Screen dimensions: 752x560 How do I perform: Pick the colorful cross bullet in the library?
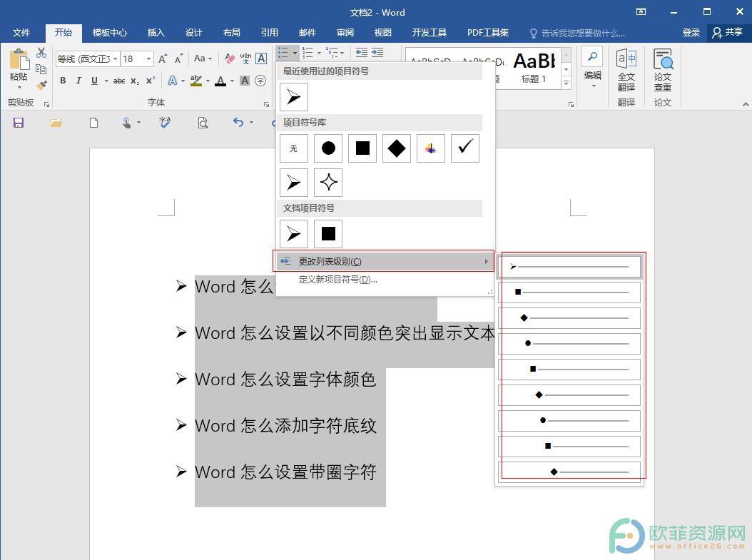click(x=431, y=148)
